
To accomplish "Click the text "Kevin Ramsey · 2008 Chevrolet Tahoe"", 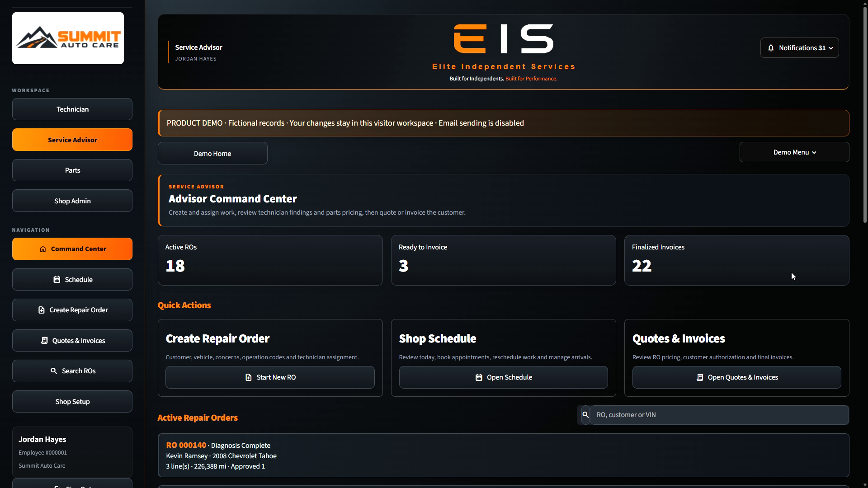I will [221, 456].
